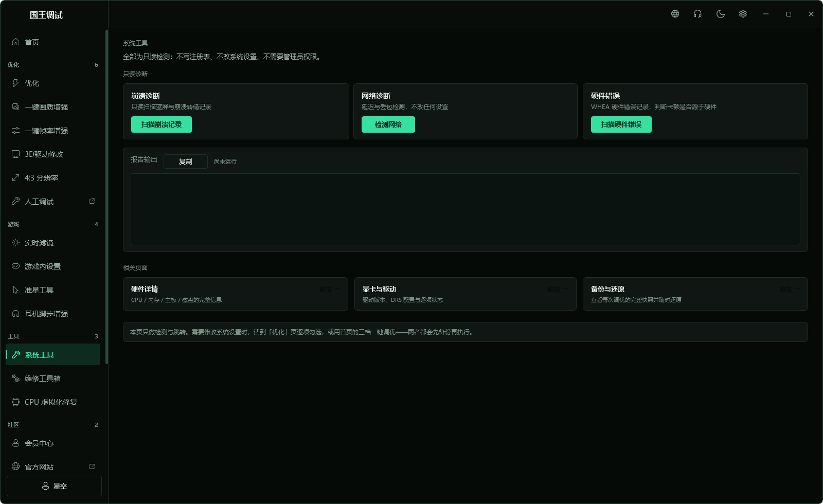Open the settings gear icon
823x504 pixels.
click(743, 14)
